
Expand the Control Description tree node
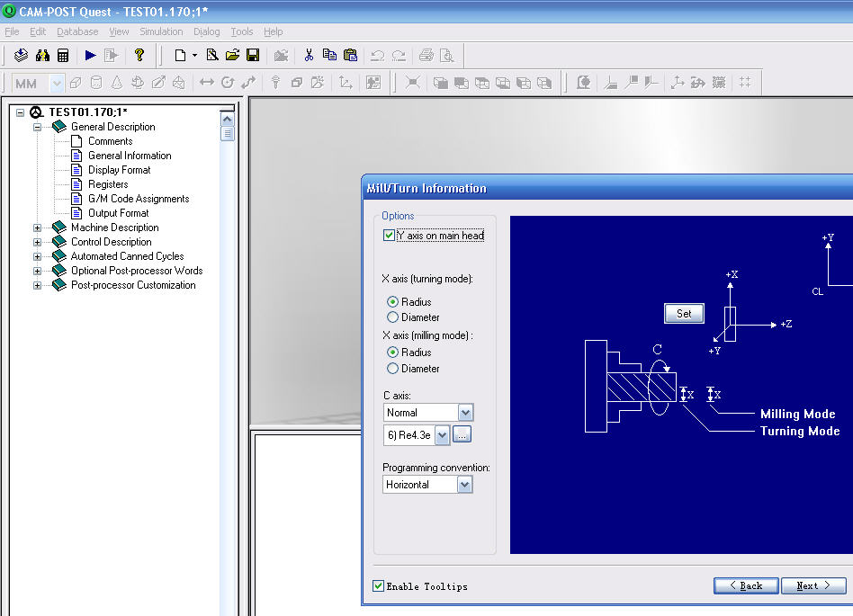pyautogui.click(x=37, y=242)
